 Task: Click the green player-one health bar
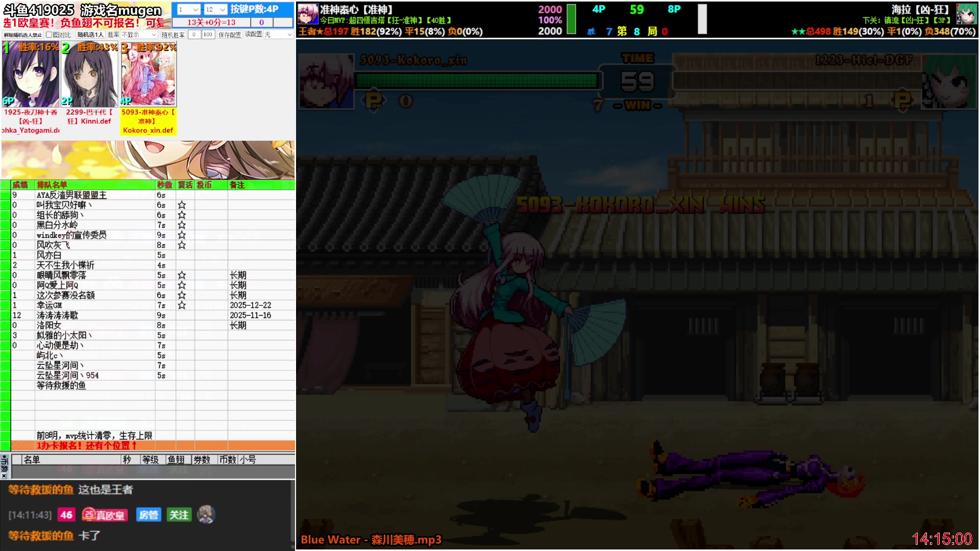476,81
